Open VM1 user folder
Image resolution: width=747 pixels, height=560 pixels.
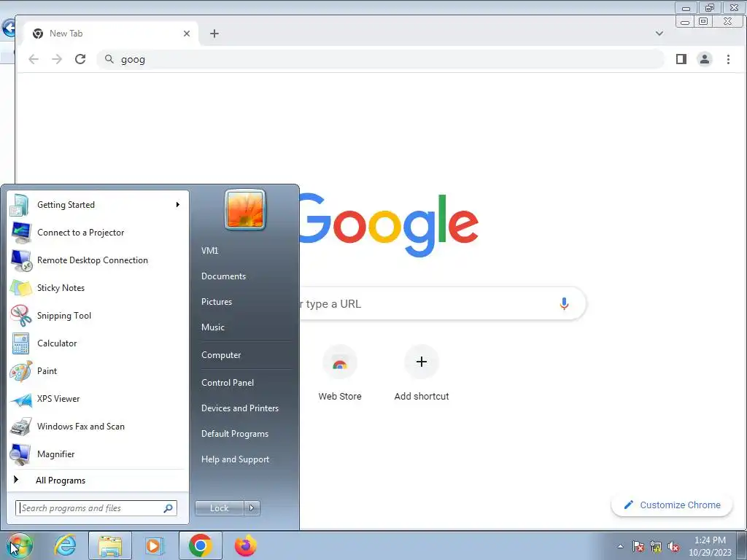(x=209, y=251)
